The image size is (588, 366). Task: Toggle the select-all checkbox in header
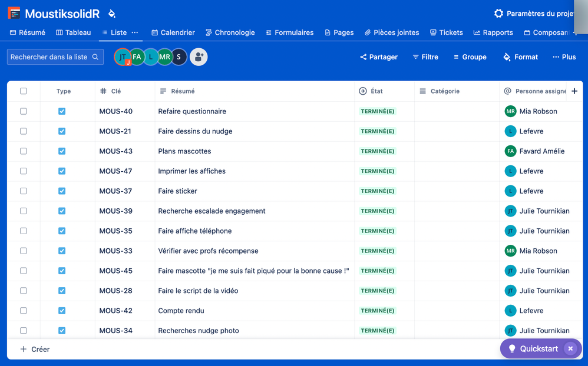pyautogui.click(x=23, y=91)
